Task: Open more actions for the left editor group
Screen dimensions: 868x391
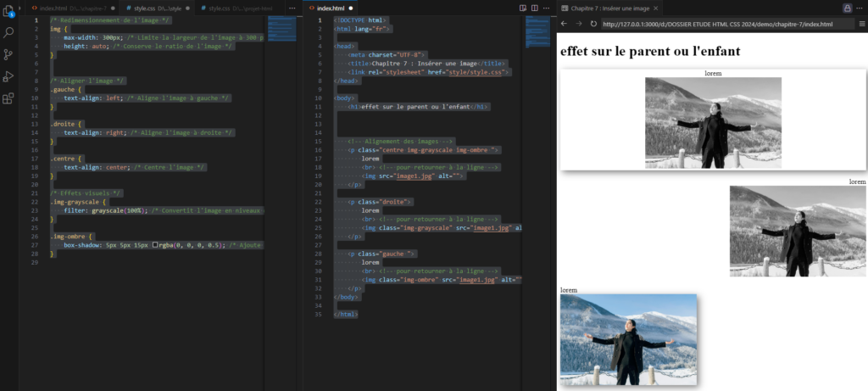Action: click(292, 7)
